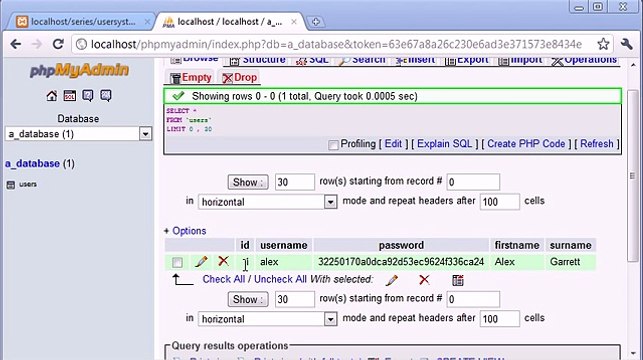The image size is (643, 360).
Task: Sort by the surname column header
Action: [x=570, y=245]
